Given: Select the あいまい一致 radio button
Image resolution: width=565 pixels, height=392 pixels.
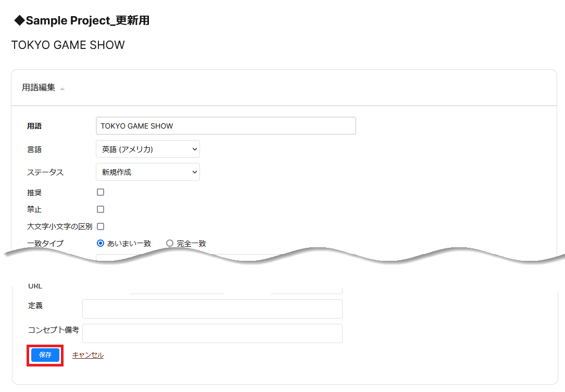Looking at the screenshot, I should [x=101, y=243].
